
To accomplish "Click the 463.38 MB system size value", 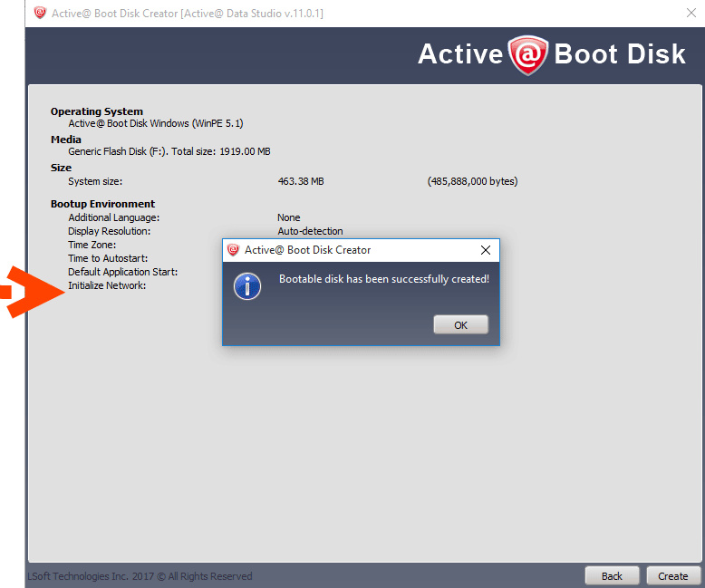I will tap(301, 181).
